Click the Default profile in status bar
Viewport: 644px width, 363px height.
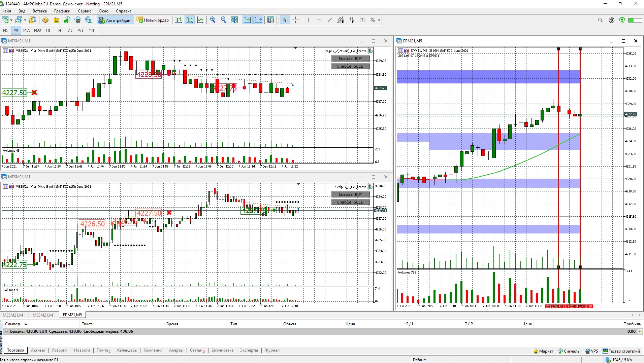[x=419, y=360]
